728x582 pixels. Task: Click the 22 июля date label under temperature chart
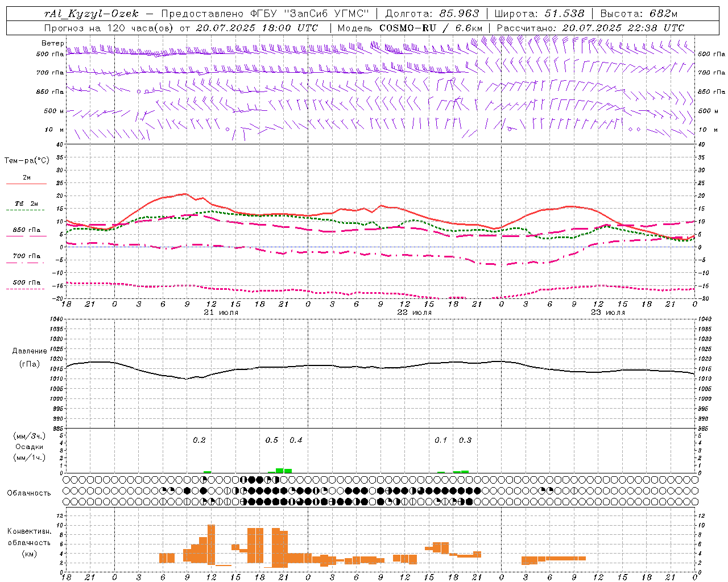(x=414, y=313)
